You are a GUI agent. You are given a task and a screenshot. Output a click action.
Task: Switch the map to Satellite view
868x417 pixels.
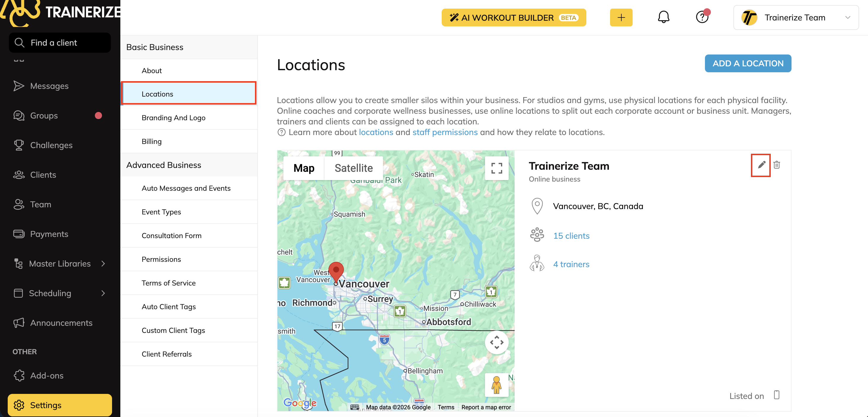click(354, 168)
